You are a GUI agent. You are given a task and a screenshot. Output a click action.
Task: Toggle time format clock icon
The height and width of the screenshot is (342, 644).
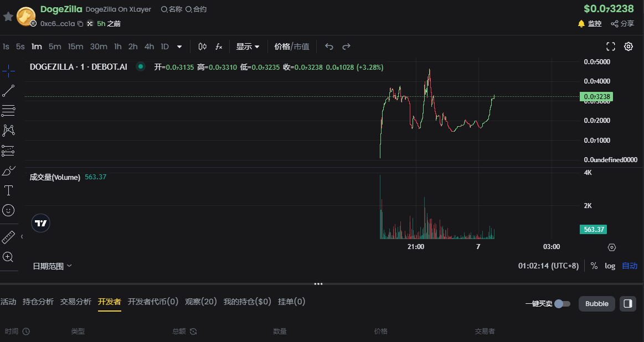26,331
